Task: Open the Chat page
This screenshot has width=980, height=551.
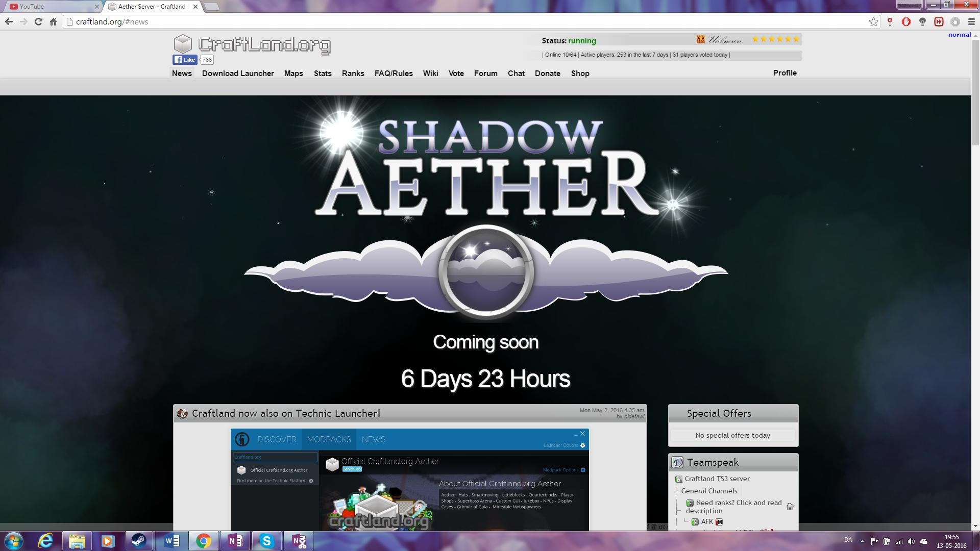Action: pyautogui.click(x=516, y=73)
